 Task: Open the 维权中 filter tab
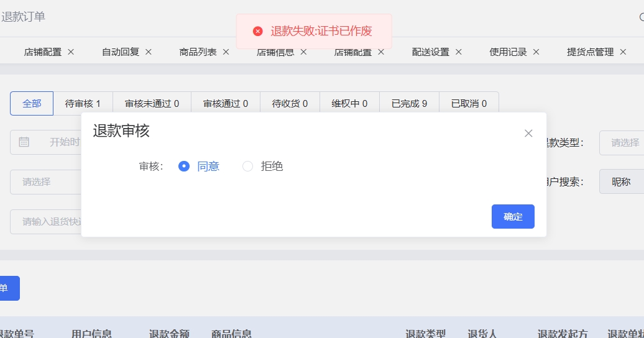pyautogui.click(x=349, y=104)
